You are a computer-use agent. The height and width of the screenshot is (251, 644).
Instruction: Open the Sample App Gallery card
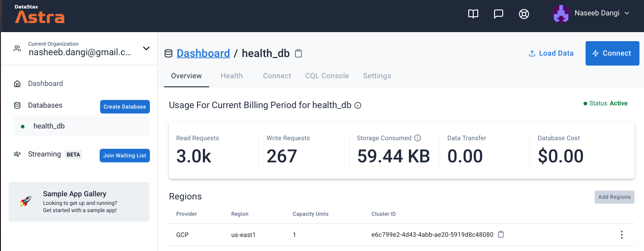(x=79, y=202)
